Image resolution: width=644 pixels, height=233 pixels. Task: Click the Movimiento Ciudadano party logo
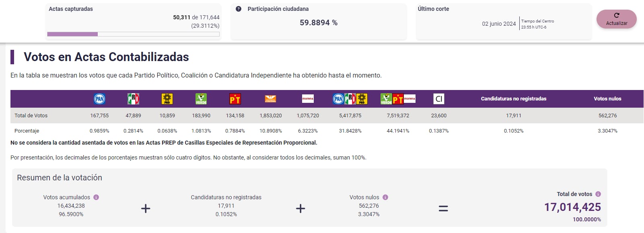tap(270, 99)
